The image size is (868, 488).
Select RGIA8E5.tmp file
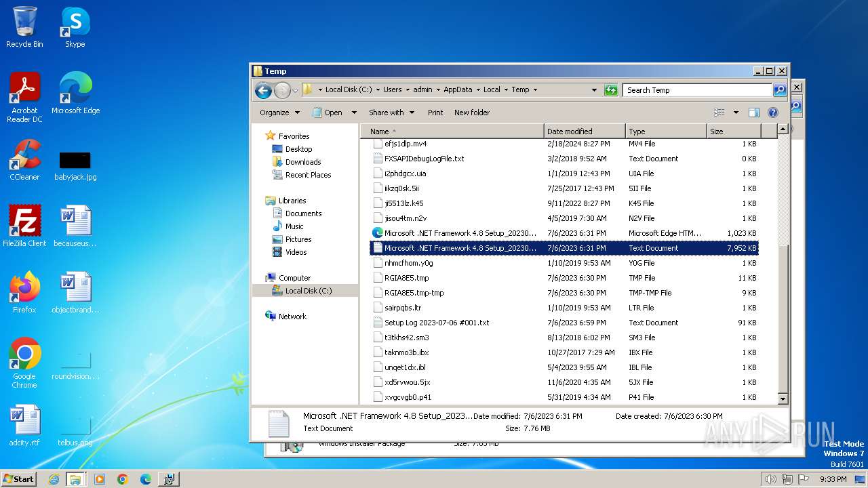pos(564,278)
